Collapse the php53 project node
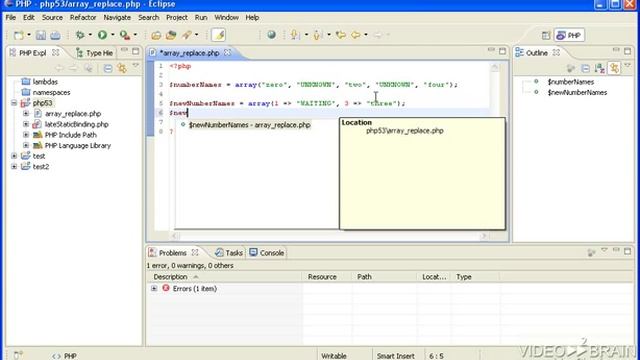Screen dimensions: 640x360 pos(14,103)
